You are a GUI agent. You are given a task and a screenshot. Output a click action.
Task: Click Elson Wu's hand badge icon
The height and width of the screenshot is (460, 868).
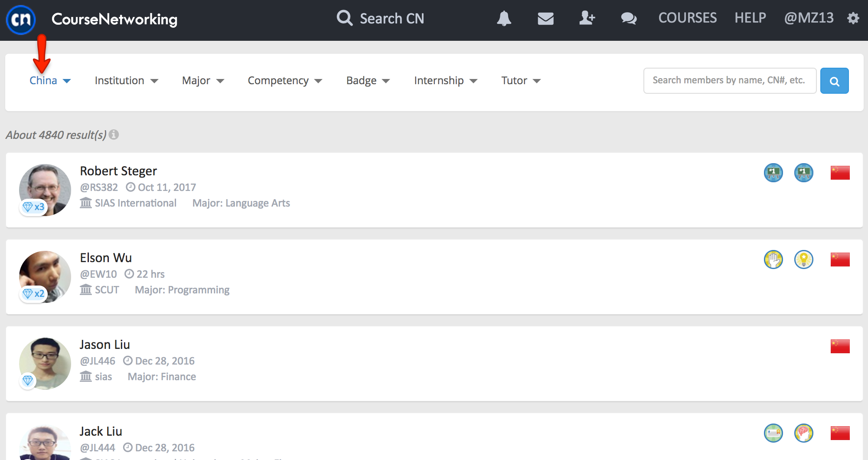773,260
